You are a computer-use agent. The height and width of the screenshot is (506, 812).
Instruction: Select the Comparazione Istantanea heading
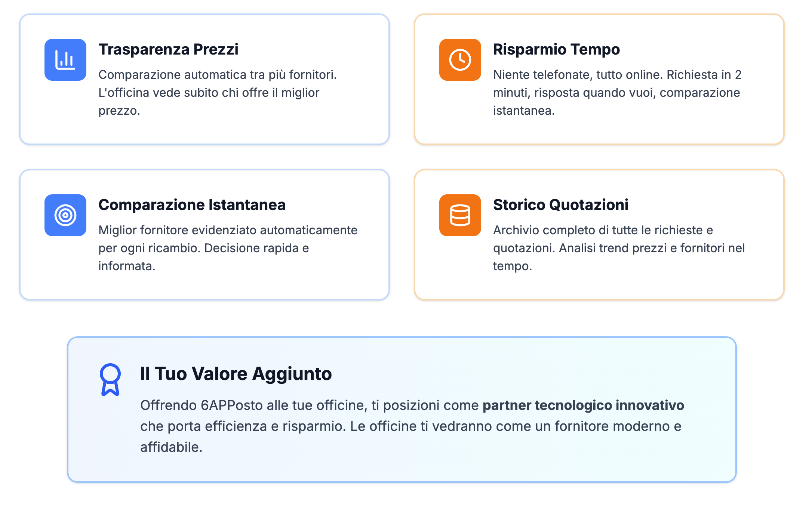(x=192, y=205)
